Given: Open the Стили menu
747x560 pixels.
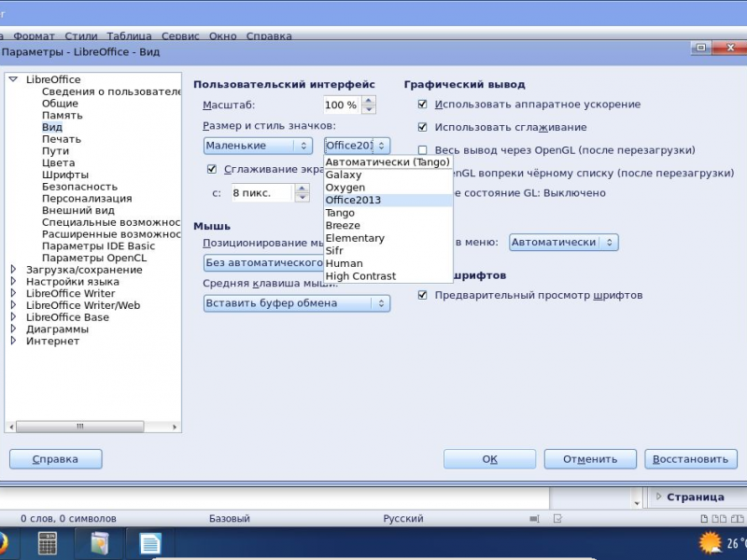Looking at the screenshot, I should (x=81, y=35).
